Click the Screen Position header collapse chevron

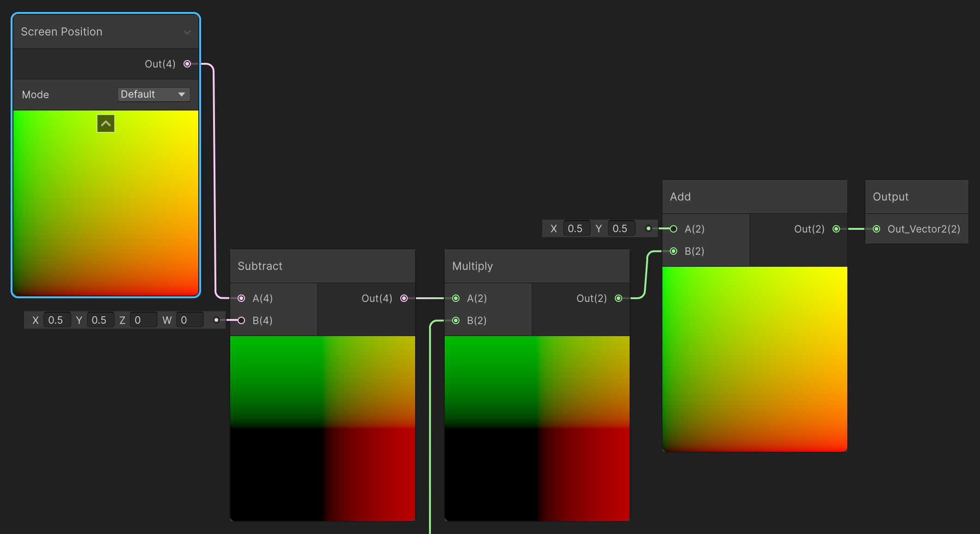pyautogui.click(x=187, y=32)
